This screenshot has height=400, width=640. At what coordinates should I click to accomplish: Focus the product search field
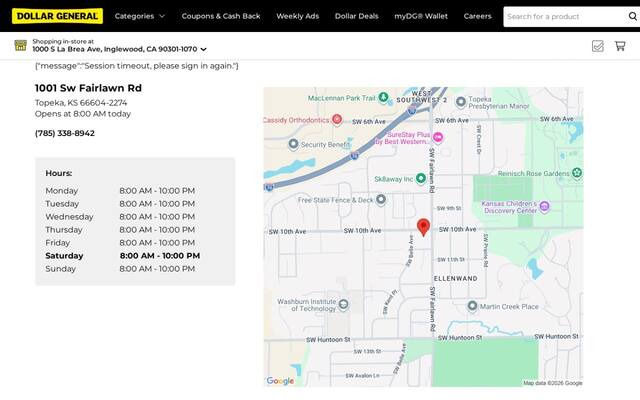pyautogui.click(x=565, y=17)
